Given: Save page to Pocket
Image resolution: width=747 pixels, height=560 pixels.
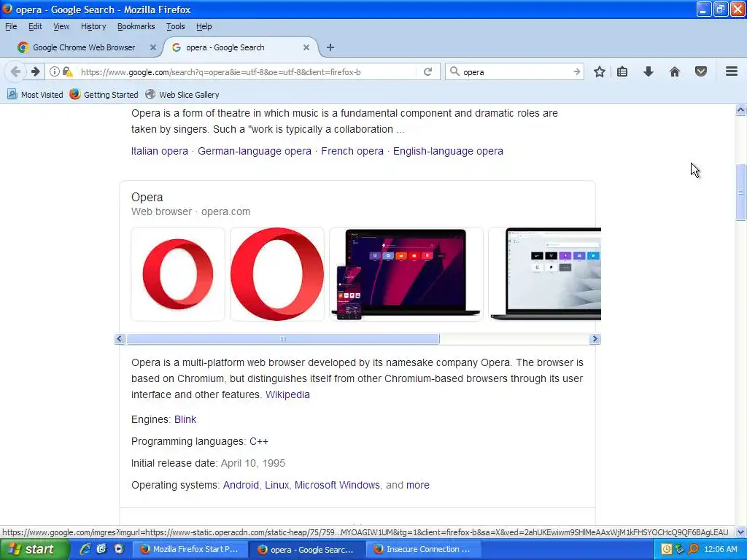Looking at the screenshot, I should 701,72.
